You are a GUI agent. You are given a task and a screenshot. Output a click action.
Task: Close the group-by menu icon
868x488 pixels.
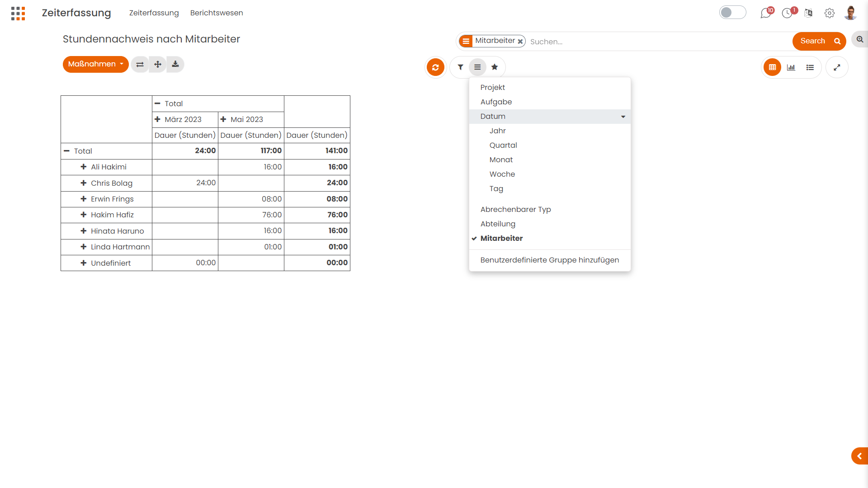(x=477, y=67)
